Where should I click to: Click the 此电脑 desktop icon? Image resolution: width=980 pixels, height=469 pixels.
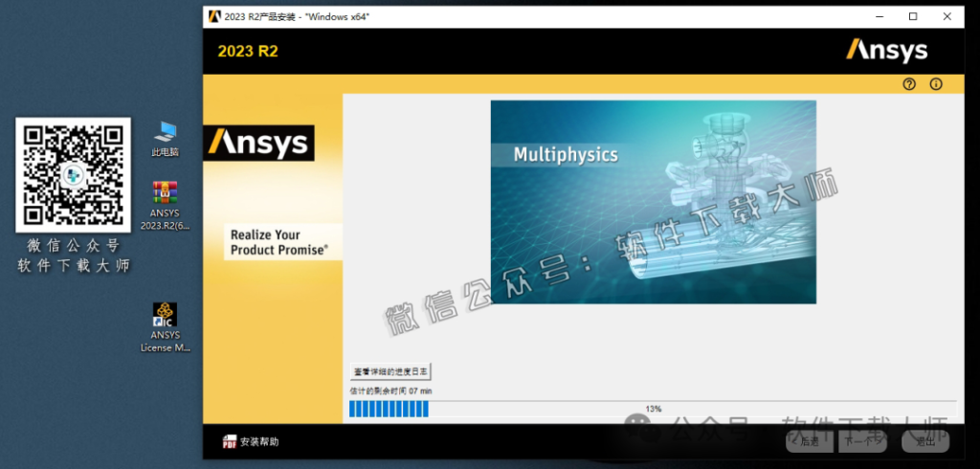165,139
